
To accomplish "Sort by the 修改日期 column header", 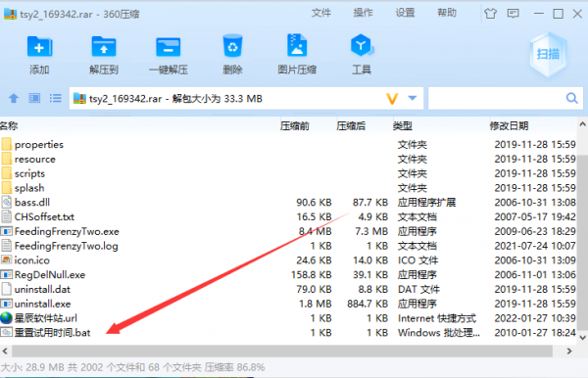I will (509, 126).
